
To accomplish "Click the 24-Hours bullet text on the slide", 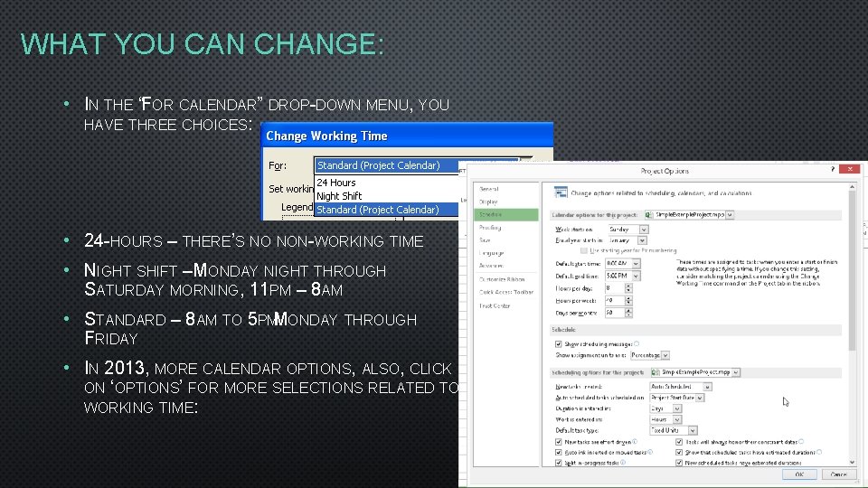I will [253, 240].
